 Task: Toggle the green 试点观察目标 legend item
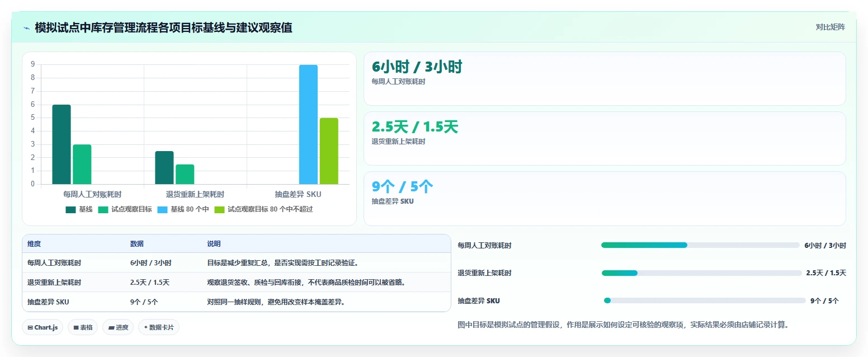pos(125,209)
